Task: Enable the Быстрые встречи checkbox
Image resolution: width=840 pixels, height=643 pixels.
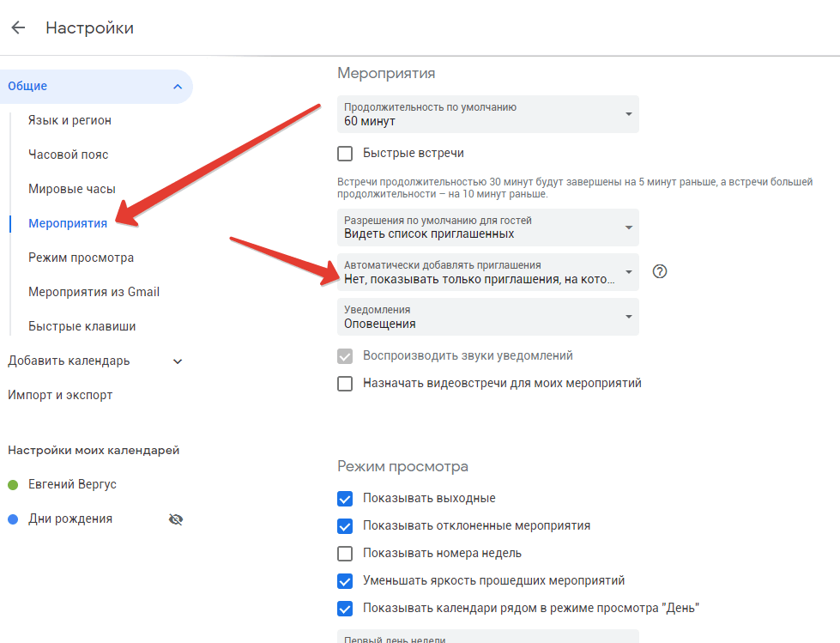Action: click(345, 154)
